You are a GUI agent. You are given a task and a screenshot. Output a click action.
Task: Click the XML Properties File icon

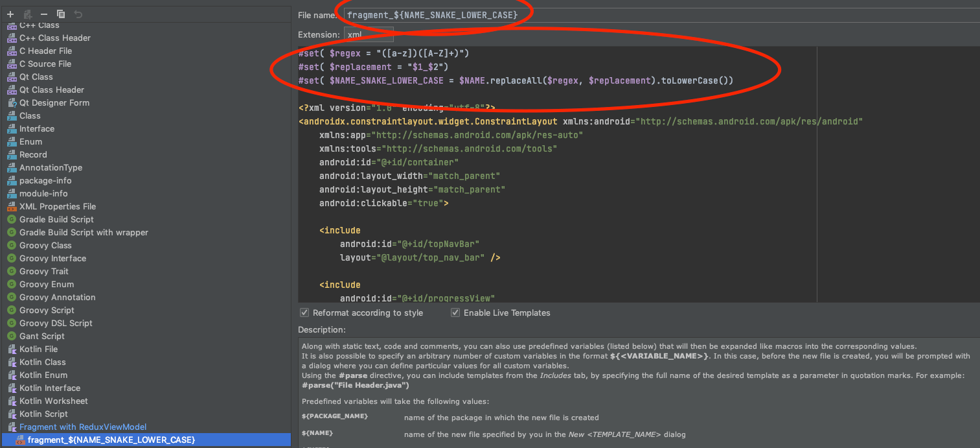click(13, 206)
